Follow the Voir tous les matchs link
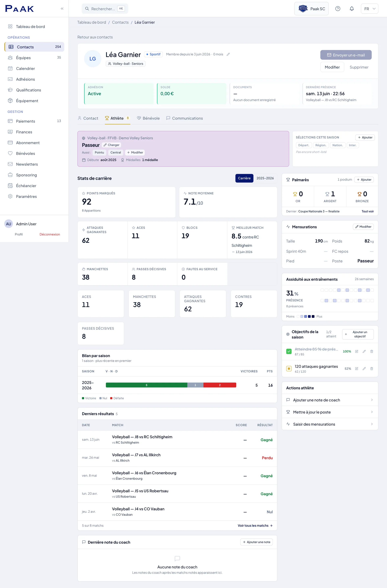 click(x=255, y=525)
